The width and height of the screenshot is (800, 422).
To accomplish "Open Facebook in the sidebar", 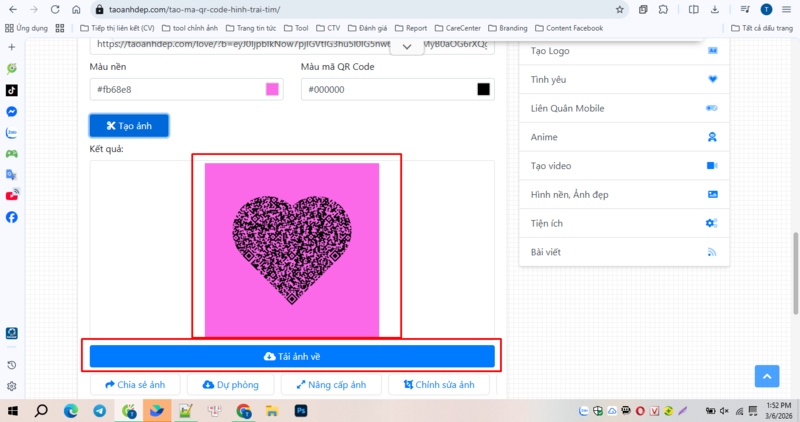I will coord(12,217).
